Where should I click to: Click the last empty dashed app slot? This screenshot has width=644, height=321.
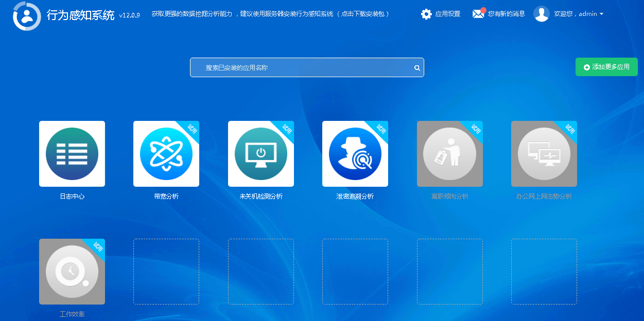coord(544,272)
